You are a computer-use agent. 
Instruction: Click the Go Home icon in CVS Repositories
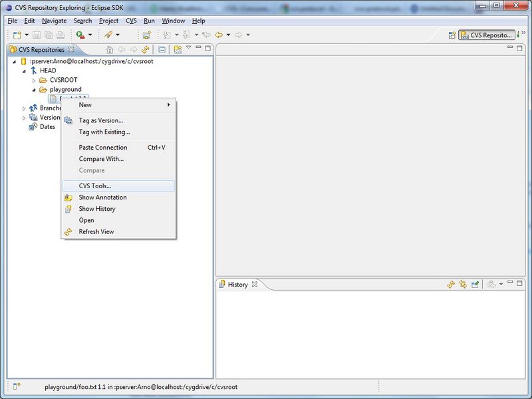[110, 49]
